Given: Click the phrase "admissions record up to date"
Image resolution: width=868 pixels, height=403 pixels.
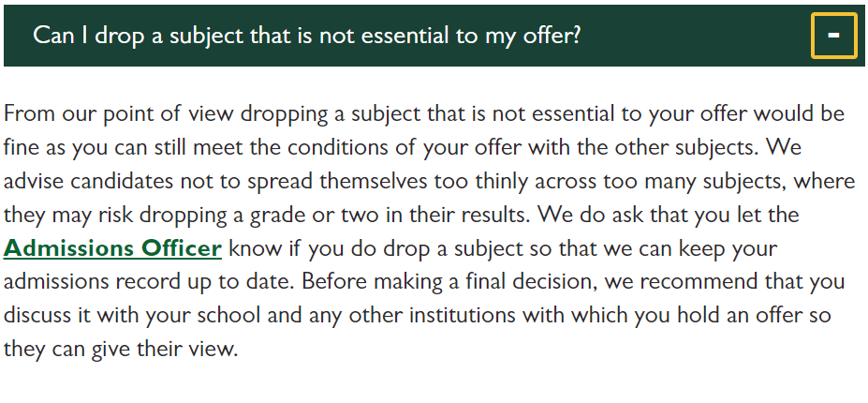Looking at the screenshot, I should [150, 283].
